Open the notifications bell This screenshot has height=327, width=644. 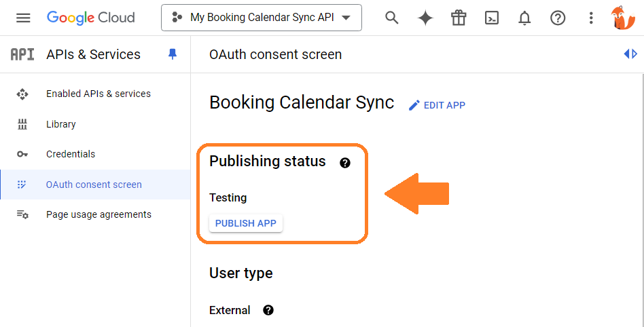[x=524, y=18]
